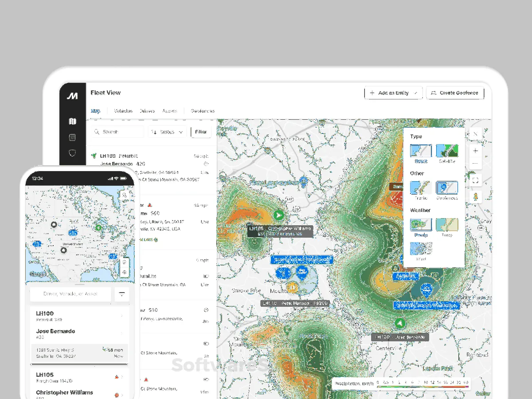Focus the Search field in fleet list
Viewport: 532px width, 399px height.
pos(117,132)
